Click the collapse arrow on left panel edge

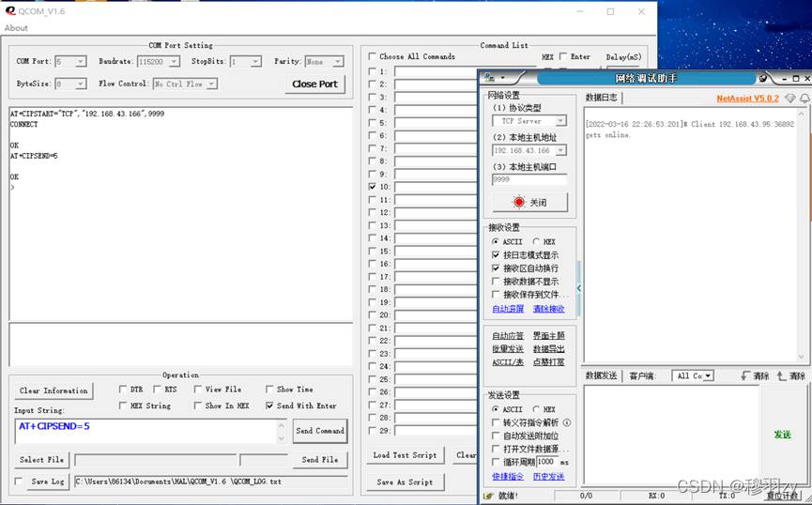click(578, 287)
